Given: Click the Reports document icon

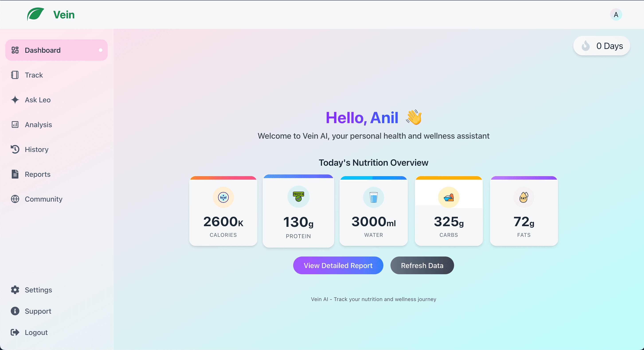Looking at the screenshot, I should pos(15,174).
